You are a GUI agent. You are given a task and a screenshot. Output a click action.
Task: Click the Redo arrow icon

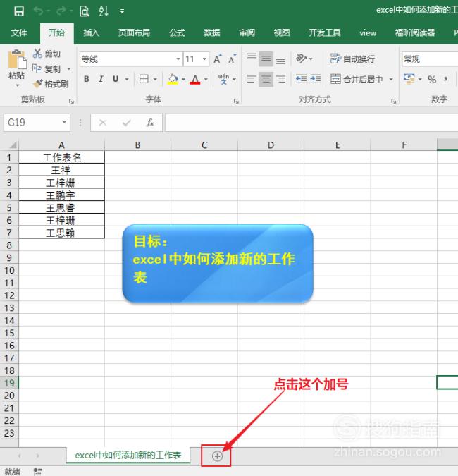coord(61,11)
